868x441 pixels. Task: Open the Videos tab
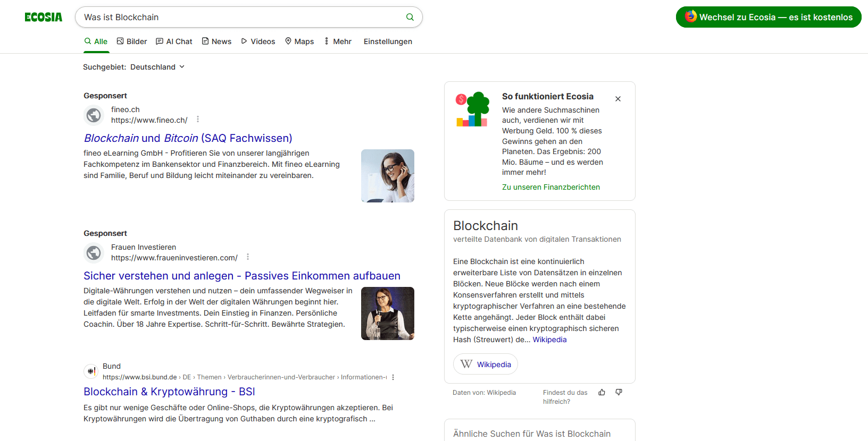click(x=258, y=41)
